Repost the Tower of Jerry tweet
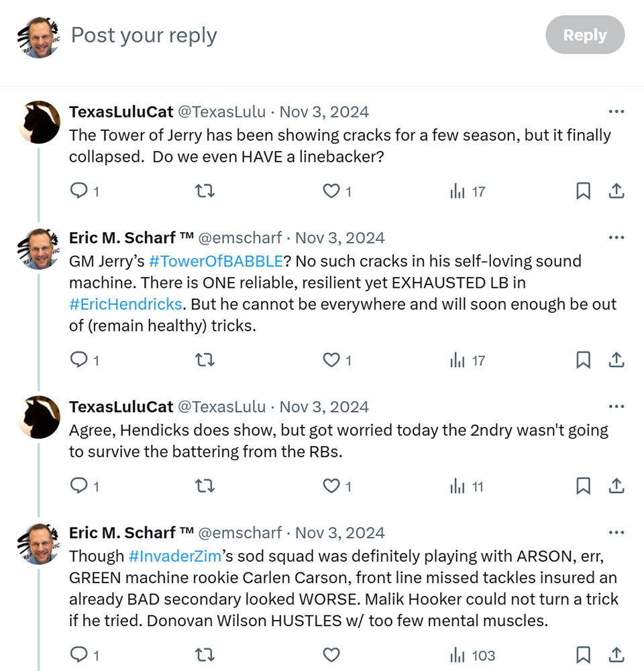This screenshot has width=644, height=671. [x=205, y=191]
